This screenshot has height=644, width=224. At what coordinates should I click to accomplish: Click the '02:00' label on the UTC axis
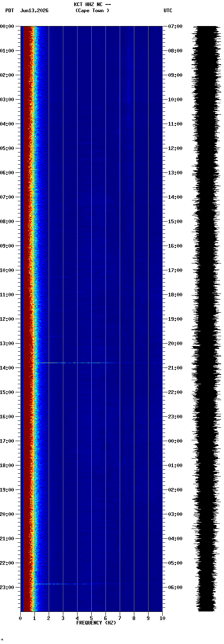tap(175, 490)
